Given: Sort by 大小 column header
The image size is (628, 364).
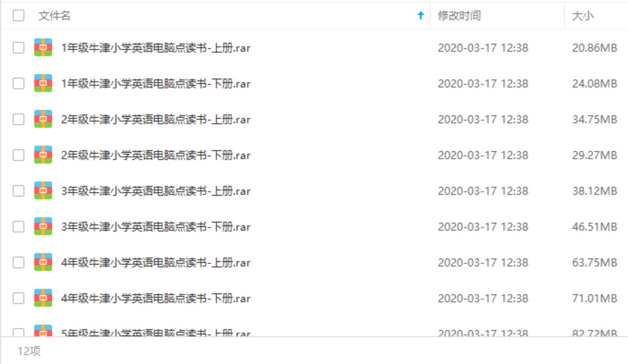Looking at the screenshot, I should click(583, 16).
